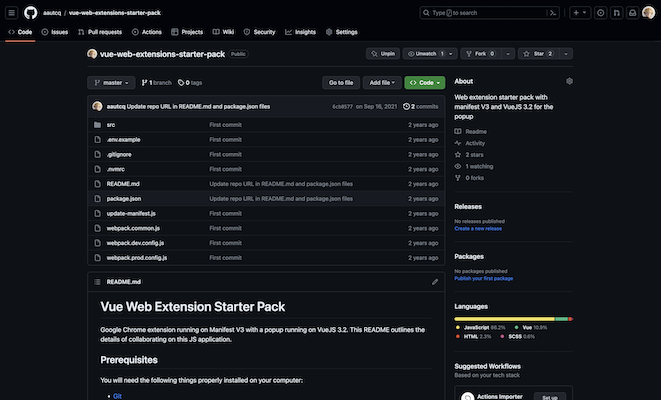Click the search input field
661x400 pixels.
(489, 13)
